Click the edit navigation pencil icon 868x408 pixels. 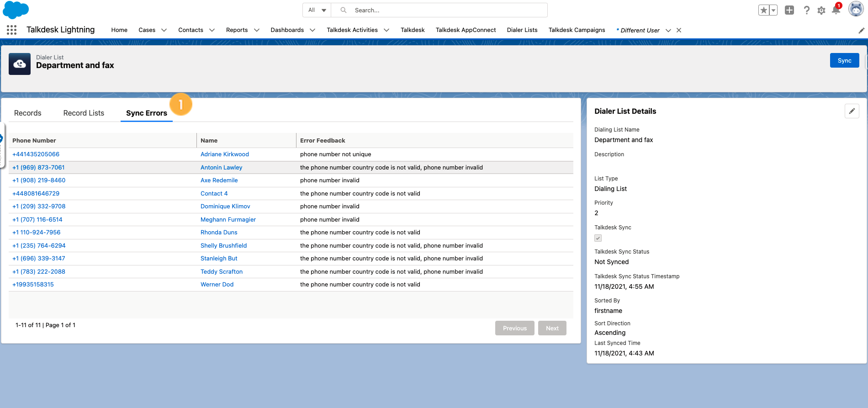[x=861, y=31]
